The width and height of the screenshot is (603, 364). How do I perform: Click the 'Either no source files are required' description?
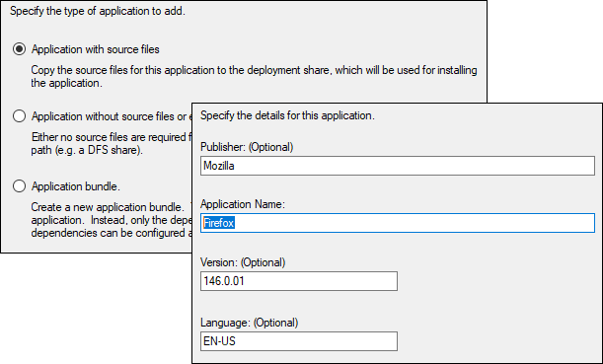click(x=112, y=143)
